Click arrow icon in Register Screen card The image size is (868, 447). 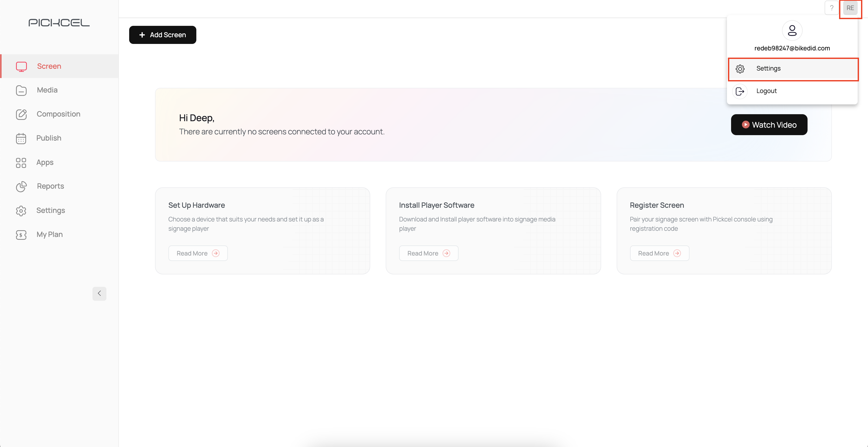(x=677, y=253)
